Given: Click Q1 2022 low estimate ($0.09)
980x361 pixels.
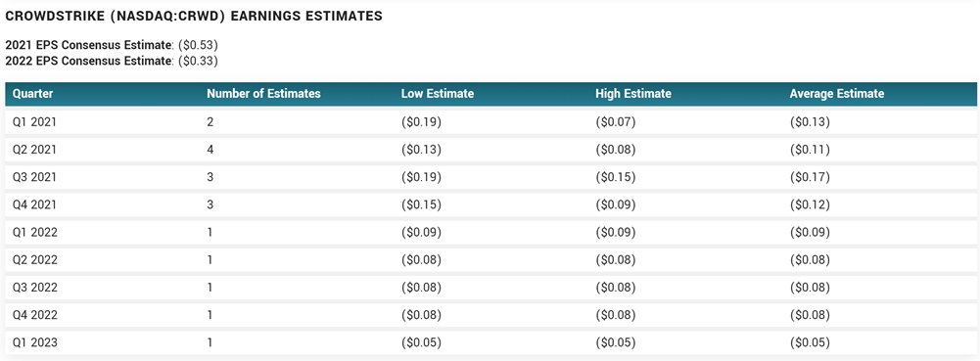Looking at the screenshot, I should [x=421, y=232].
